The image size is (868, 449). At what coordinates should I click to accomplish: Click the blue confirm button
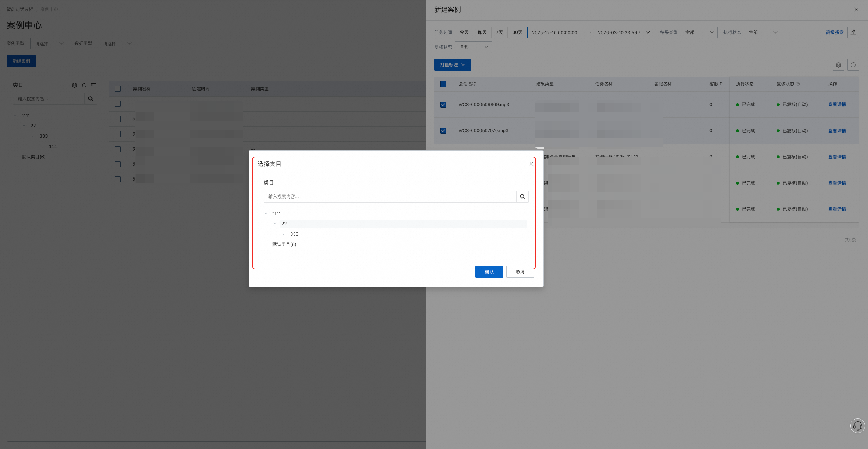click(x=489, y=272)
